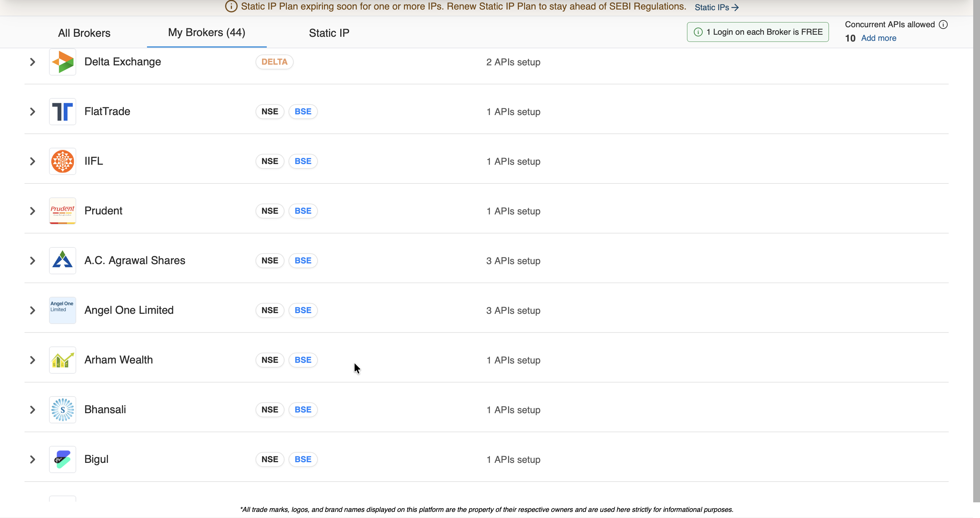
Task: Click the DELTA exchange tag
Action: click(x=274, y=62)
